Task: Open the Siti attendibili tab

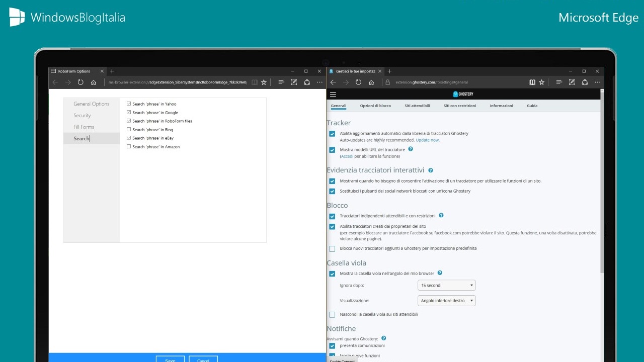Action: click(417, 106)
